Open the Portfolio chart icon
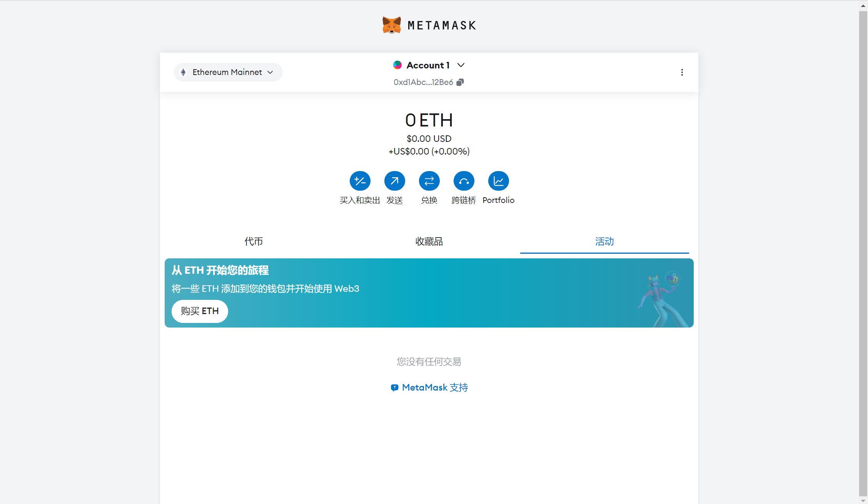The height and width of the screenshot is (504, 868). [x=499, y=181]
